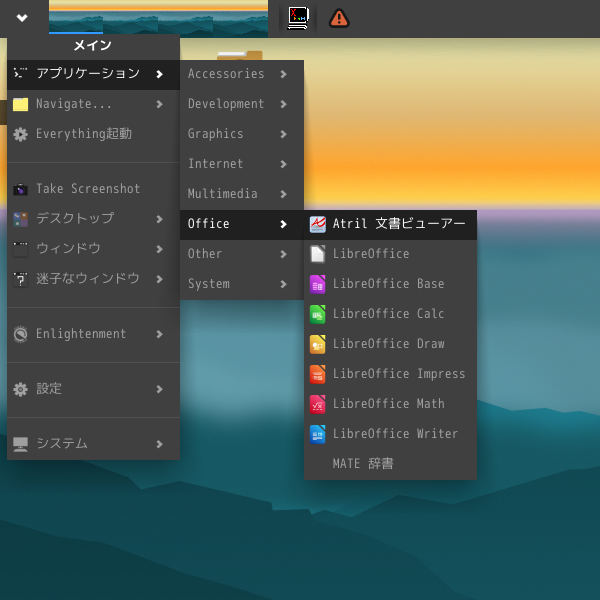Expand the System category submenu arrow
This screenshot has width=600, height=600.
tap(283, 284)
